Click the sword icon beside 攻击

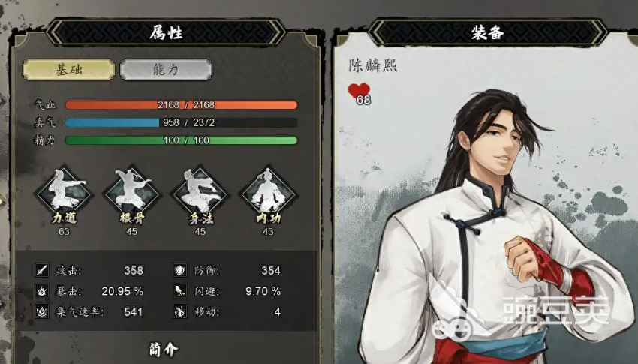[x=42, y=270]
